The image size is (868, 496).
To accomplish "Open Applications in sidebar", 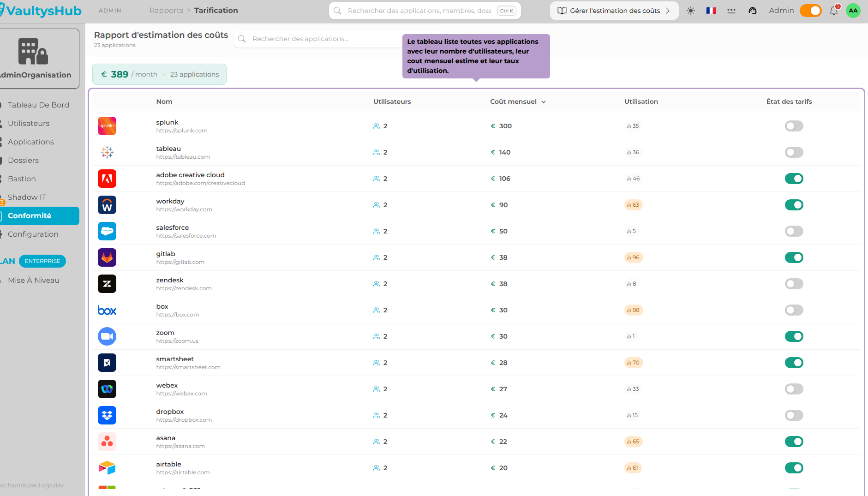I will click(x=31, y=142).
